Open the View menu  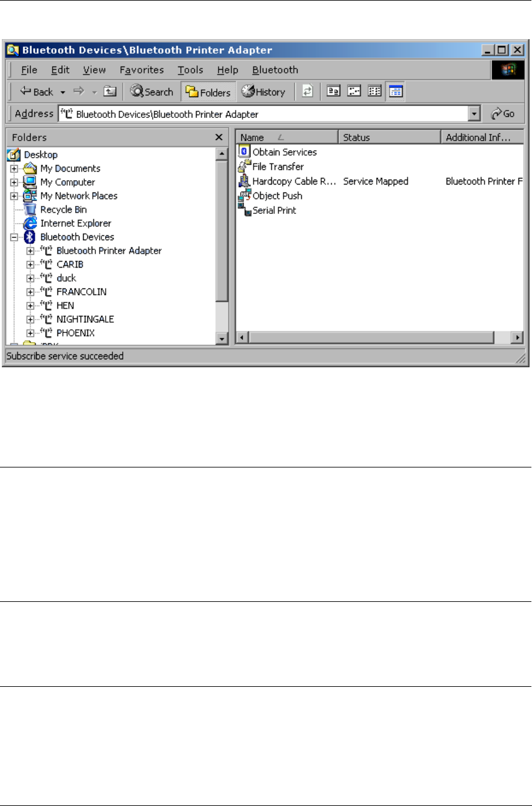(x=94, y=70)
